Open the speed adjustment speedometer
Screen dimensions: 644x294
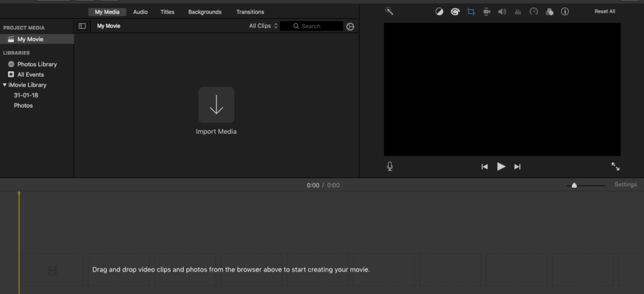534,12
